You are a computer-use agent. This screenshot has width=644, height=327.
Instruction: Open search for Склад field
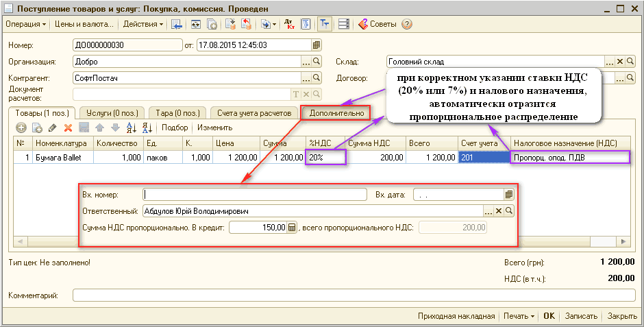[630, 62]
